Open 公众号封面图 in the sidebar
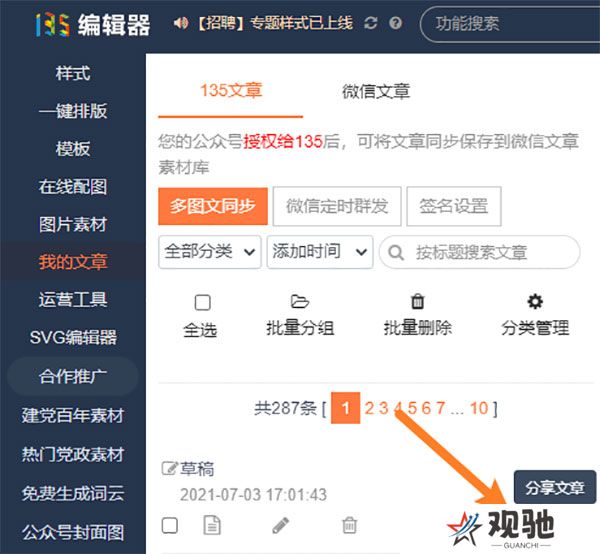The width and height of the screenshot is (600, 554). pyautogui.click(x=73, y=532)
